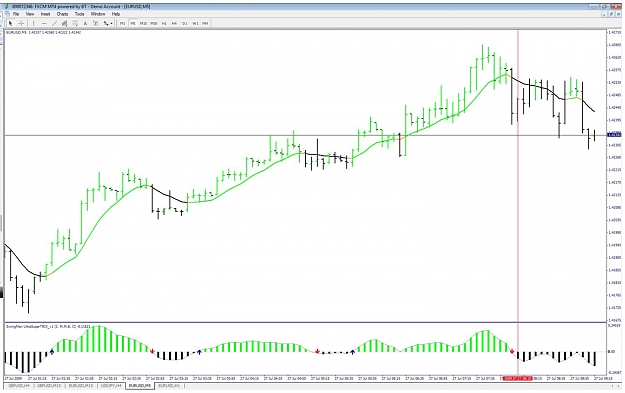Minimize the inner chart window
The width and height of the screenshot is (625, 393).
tap(605, 14)
